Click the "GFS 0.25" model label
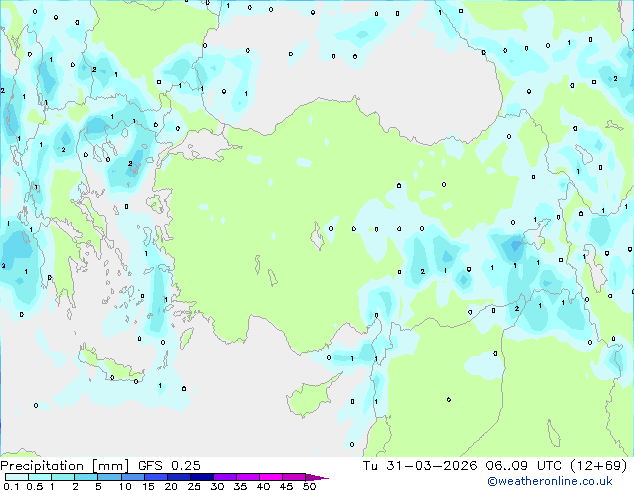The height and width of the screenshot is (490, 634). tap(169, 466)
